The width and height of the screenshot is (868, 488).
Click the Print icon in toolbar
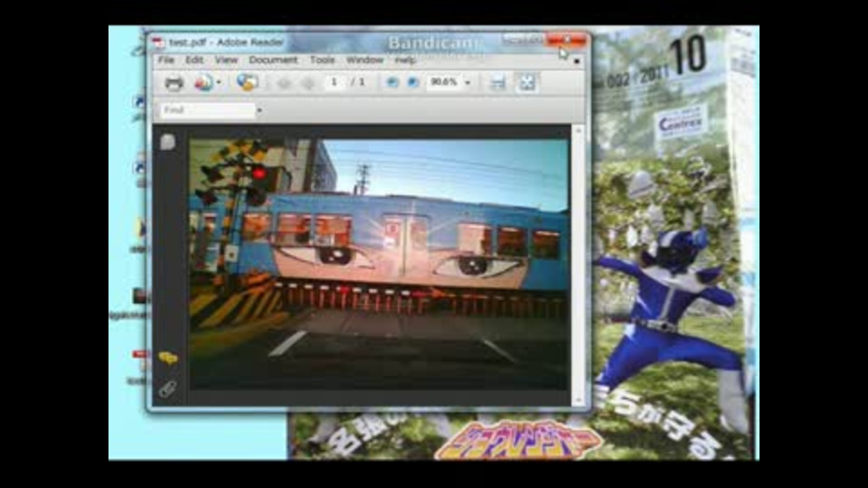[x=174, y=82]
